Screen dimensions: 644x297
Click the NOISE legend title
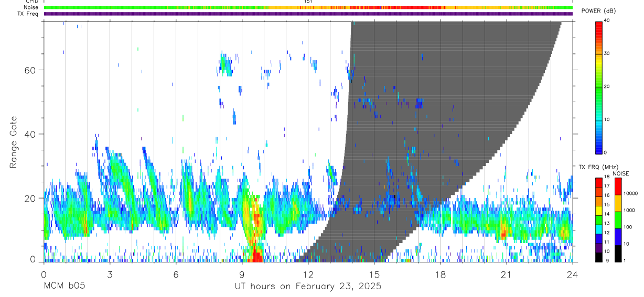pos(620,173)
